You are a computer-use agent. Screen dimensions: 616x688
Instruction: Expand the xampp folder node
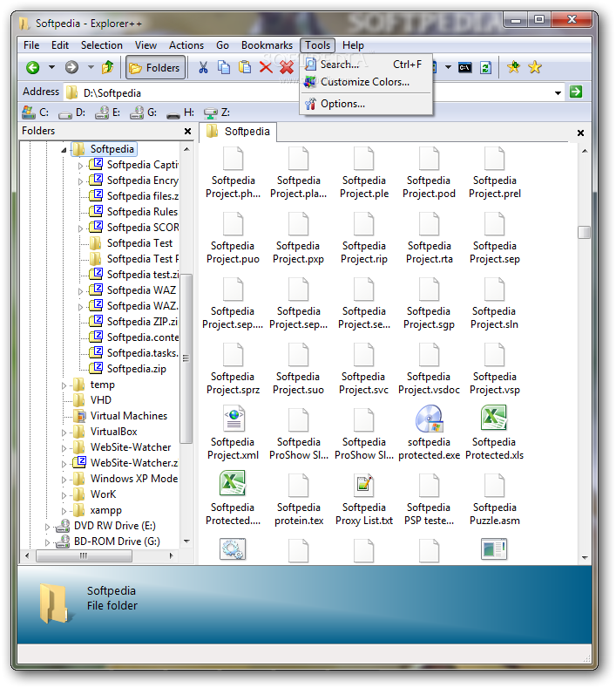point(64,511)
